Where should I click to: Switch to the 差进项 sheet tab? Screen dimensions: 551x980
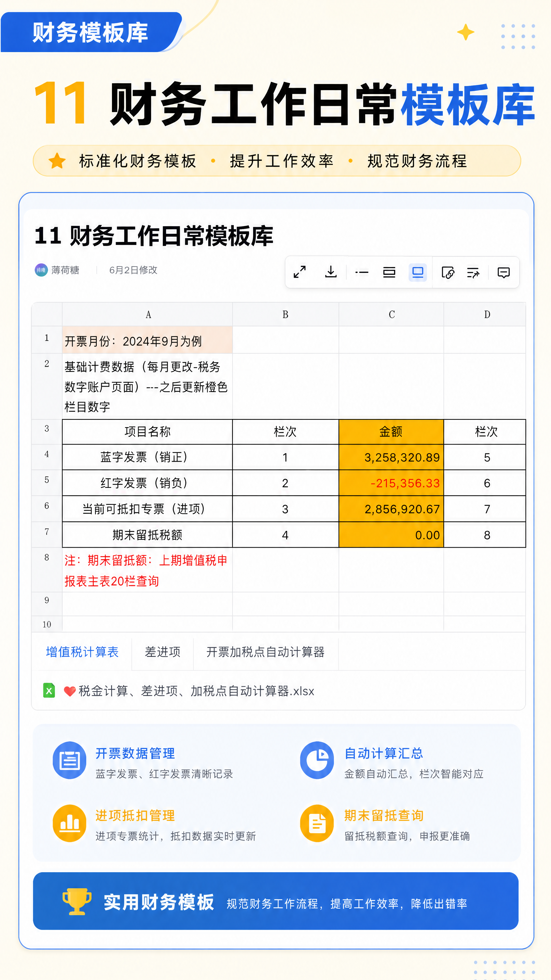point(163,652)
